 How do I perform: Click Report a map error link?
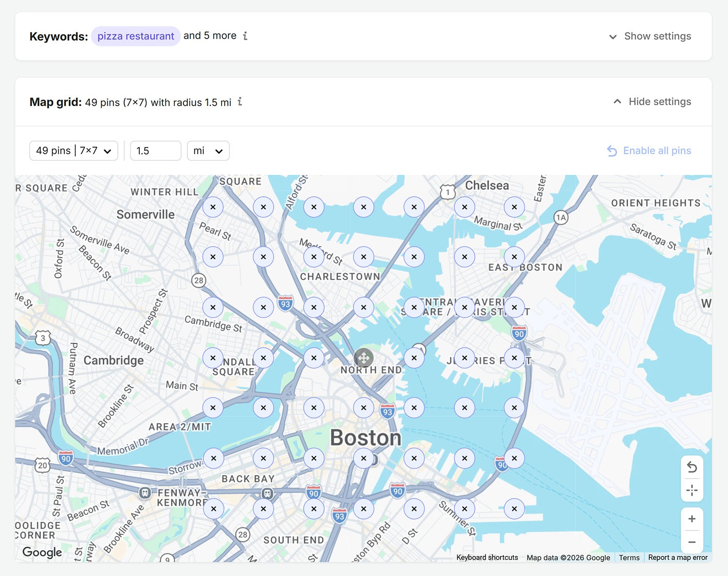coord(678,557)
